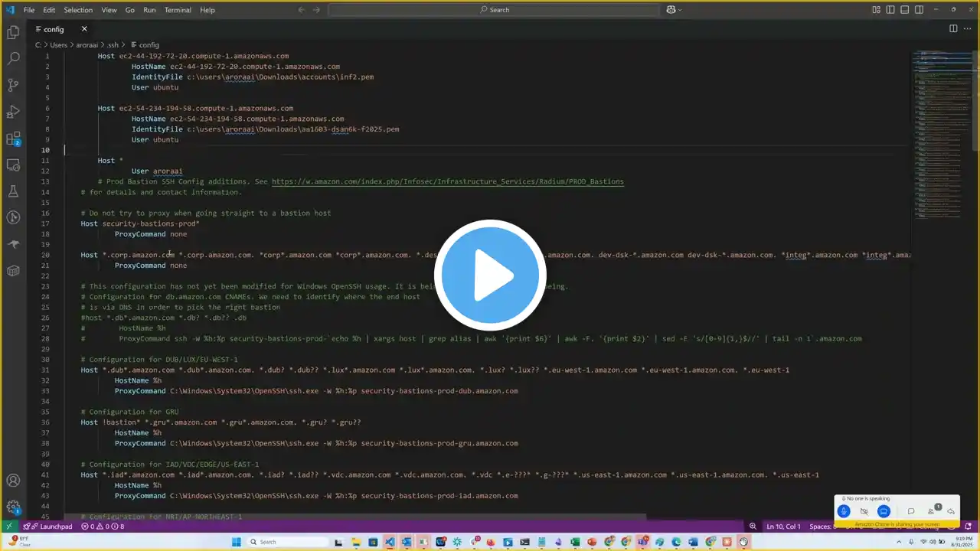Toggle the secondary side bar
The height and width of the screenshot is (551, 980).
917,10
